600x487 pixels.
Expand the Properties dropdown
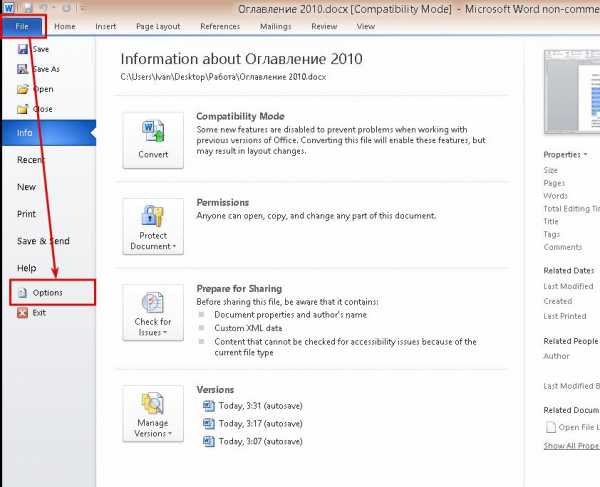point(565,155)
